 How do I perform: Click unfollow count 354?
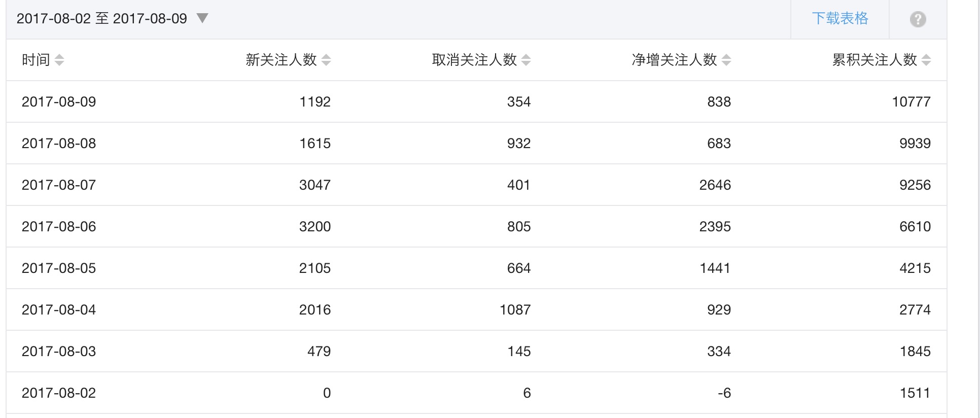click(x=519, y=101)
